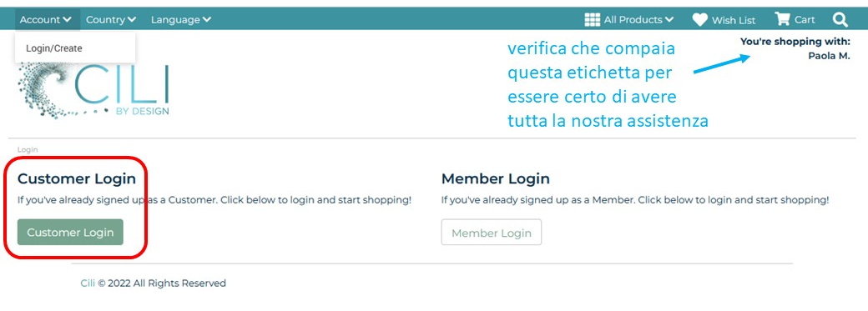The image size is (868, 311).
Task: Click the Login breadcrumb text
Action: pyautogui.click(x=28, y=149)
